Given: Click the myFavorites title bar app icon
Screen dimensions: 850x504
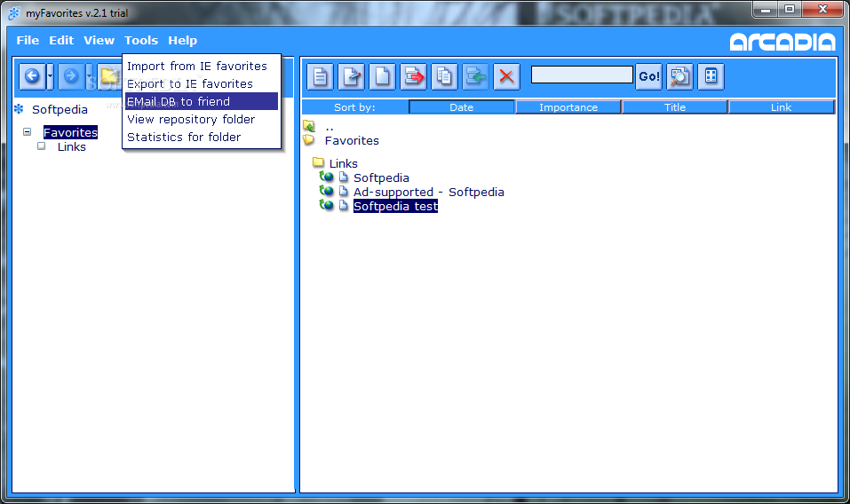Looking at the screenshot, I should pos(14,13).
